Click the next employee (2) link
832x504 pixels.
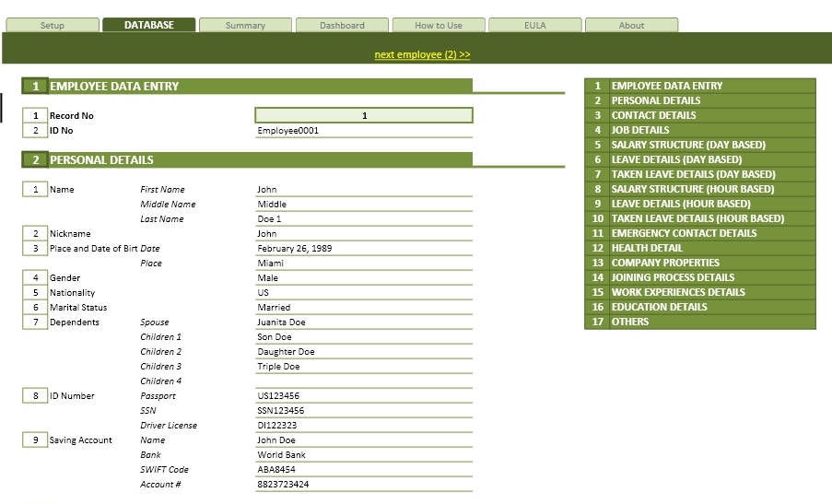pyautogui.click(x=422, y=54)
